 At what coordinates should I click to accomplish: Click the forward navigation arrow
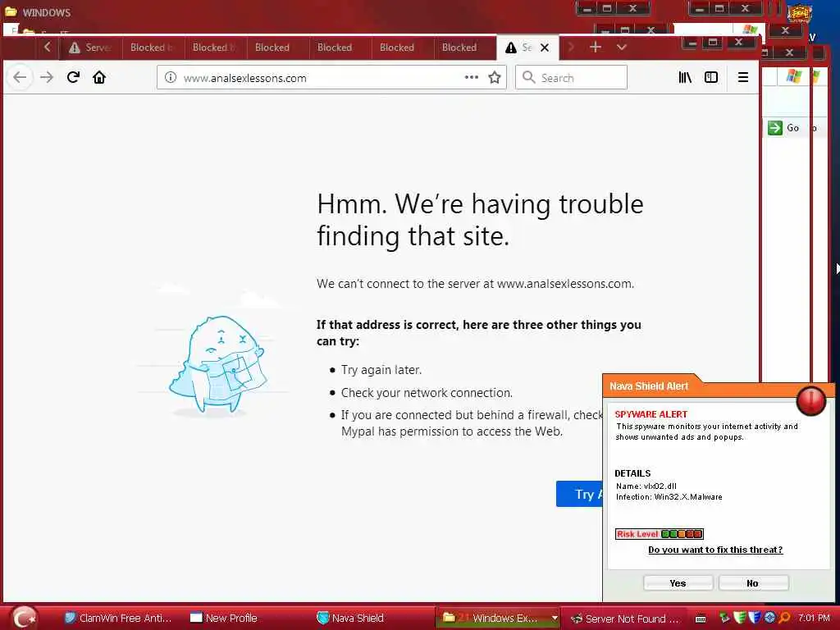point(47,78)
